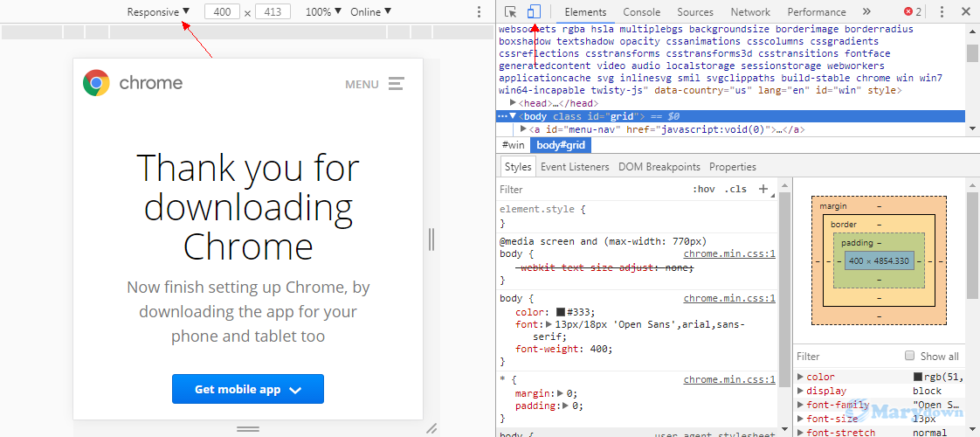The image size is (980, 437).
Task: Open chrome.min.css:1 link beside universal selector rule
Action: [729, 379]
